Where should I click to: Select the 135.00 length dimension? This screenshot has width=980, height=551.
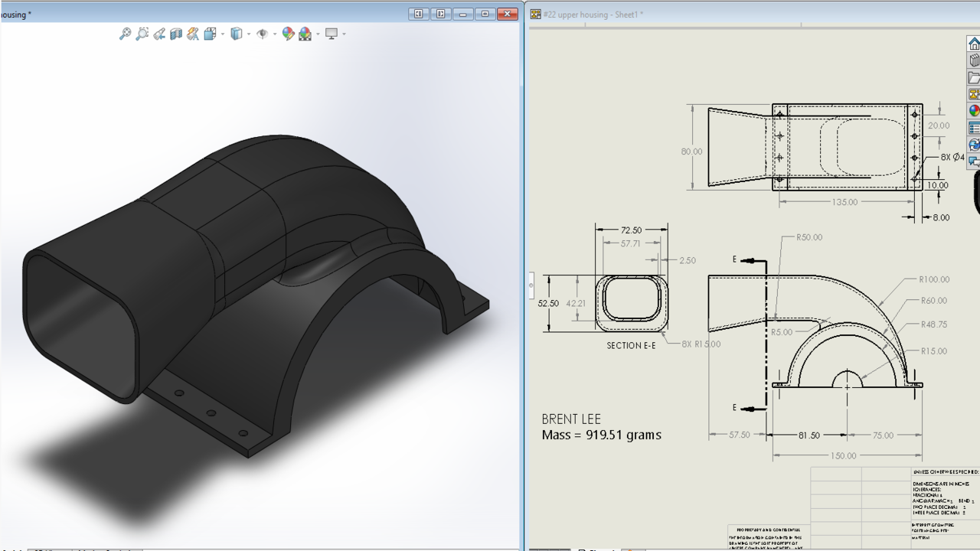[x=844, y=202]
